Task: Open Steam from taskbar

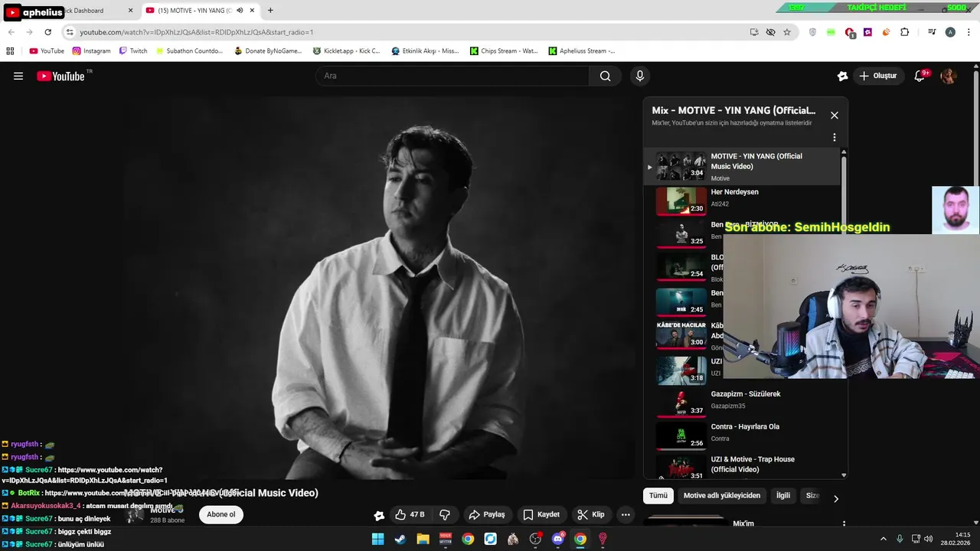Action: pos(400,539)
